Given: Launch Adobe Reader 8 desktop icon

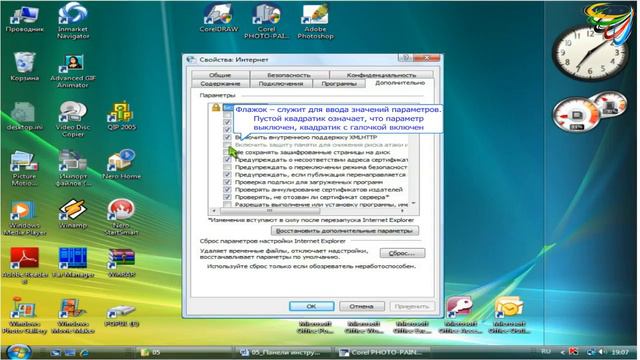Looking at the screenshot, I should (x=24, y=265).
